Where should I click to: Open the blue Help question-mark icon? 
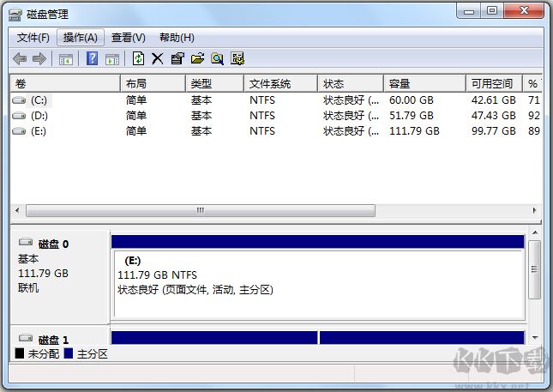point(92,58)
